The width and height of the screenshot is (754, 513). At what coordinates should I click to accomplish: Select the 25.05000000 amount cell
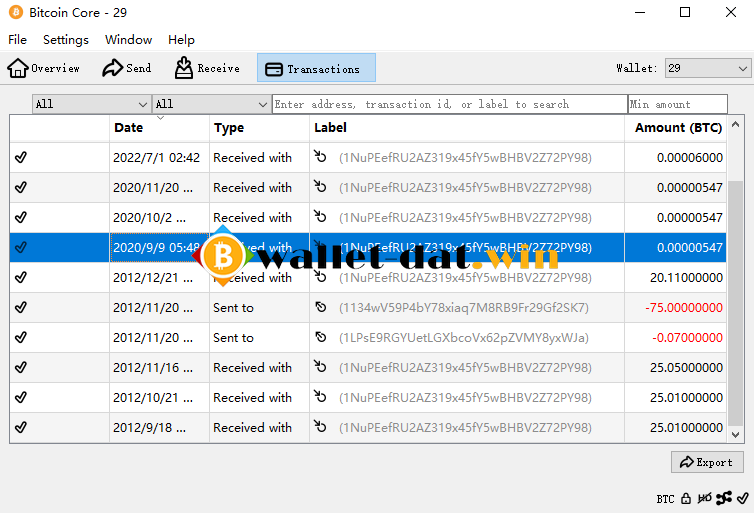(675, 367)
